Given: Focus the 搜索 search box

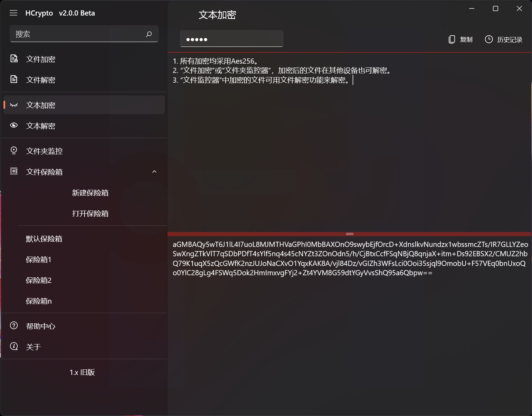Looking at the screenshot, I should tap(84, 34).
